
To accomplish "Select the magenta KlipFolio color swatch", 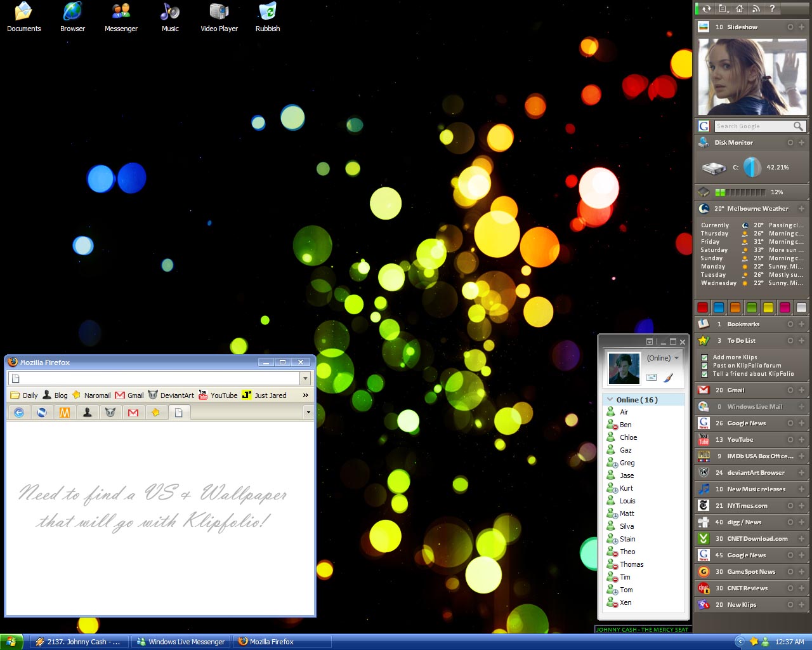I will tap(785, 307).
